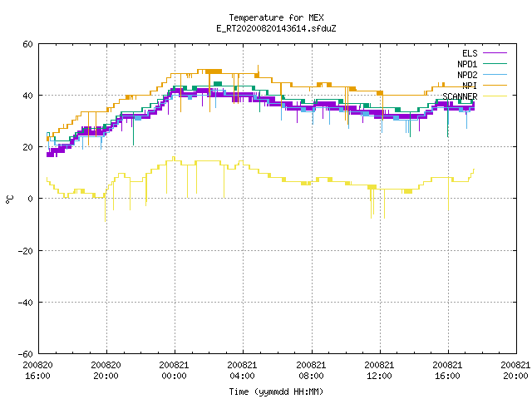Click the yellow SCANNER legend line sample
The image size is (532, 399).
(x=495, y=96)
